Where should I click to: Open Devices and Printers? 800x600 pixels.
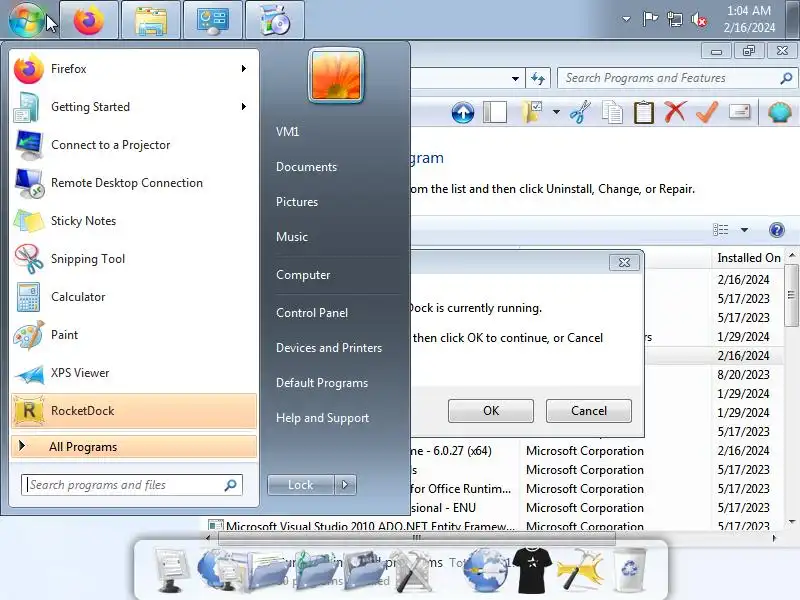[329, 348]
